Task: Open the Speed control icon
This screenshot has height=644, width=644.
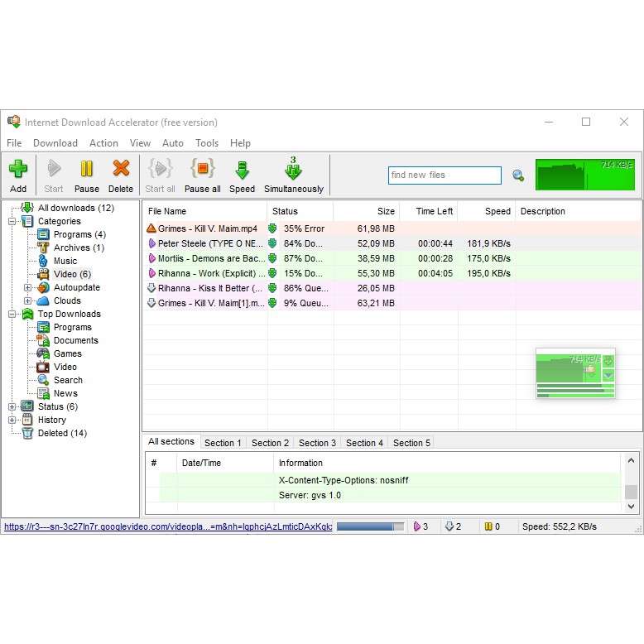Action: coord(242,171)
